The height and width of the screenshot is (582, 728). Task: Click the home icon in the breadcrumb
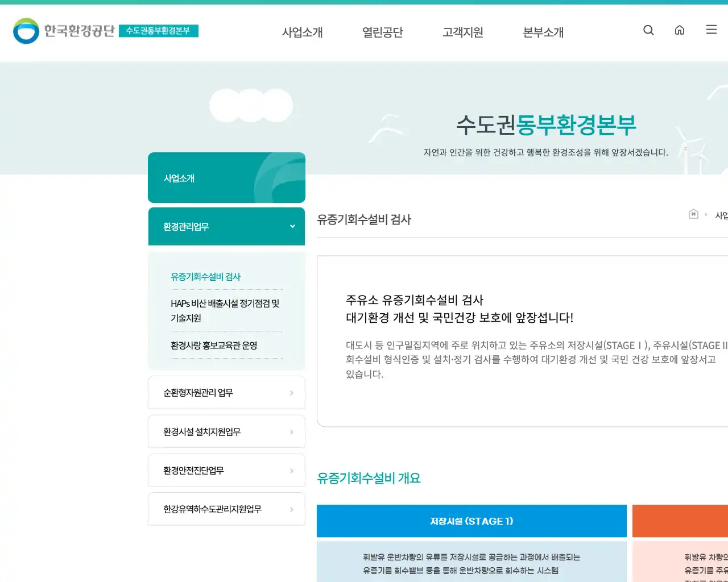point(693,214)
